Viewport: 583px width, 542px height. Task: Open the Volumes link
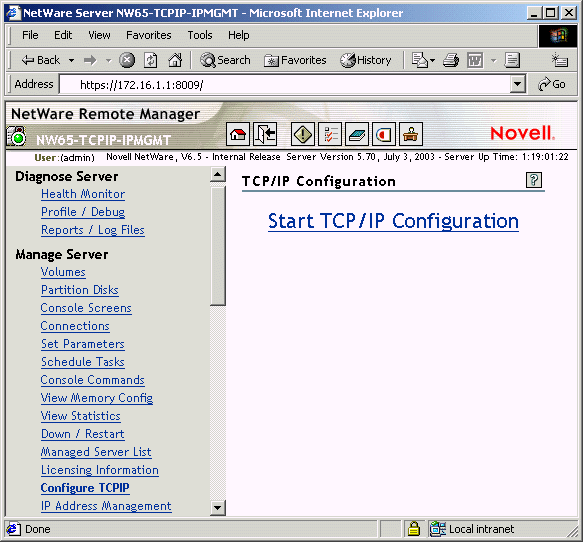[x=63, y=272]
